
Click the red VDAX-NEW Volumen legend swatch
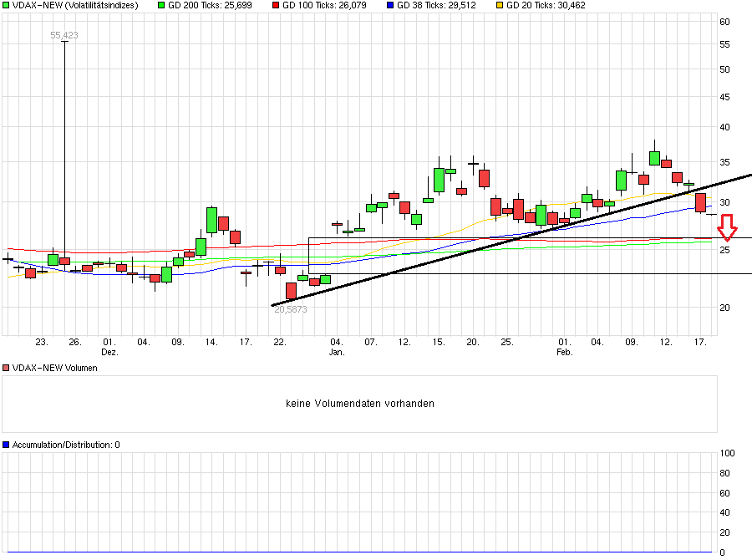pos(6,368)
